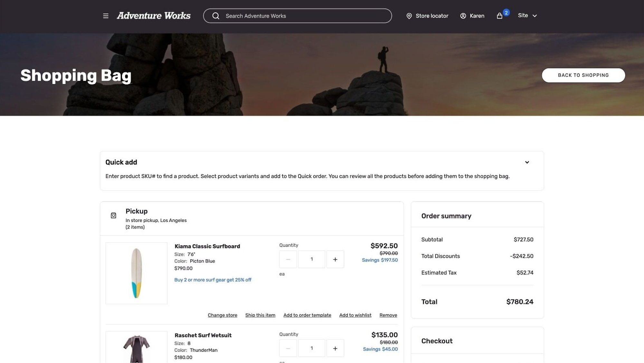Screen dimensions: 644x363
Task: Click the Kiama Classic Surfboard thumbnail
Action: click(x=136, y=273)
